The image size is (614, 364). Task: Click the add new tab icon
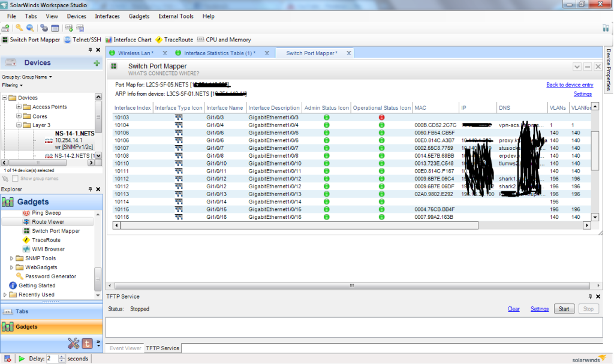click(x=69, y=28)
